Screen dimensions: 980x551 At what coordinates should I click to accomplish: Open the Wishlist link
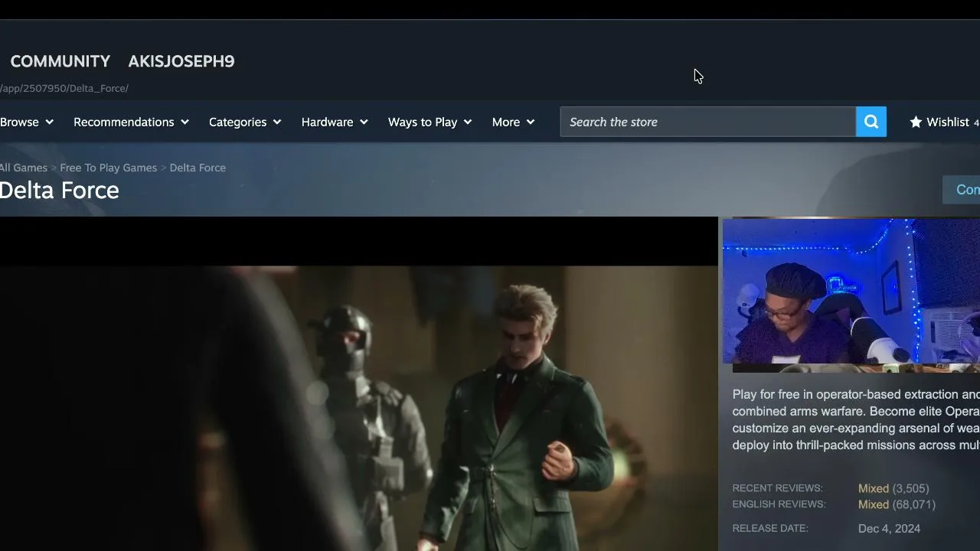point(949,122)
